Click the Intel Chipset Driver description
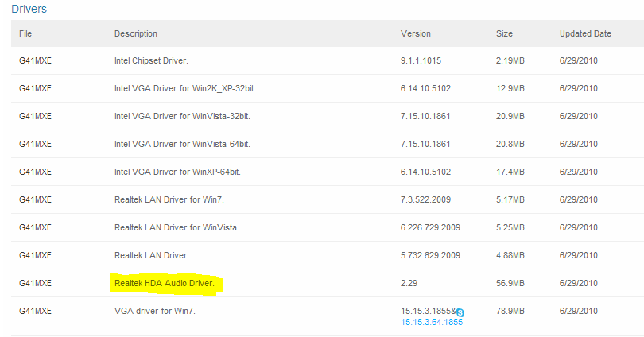 [x=151, y=60]
